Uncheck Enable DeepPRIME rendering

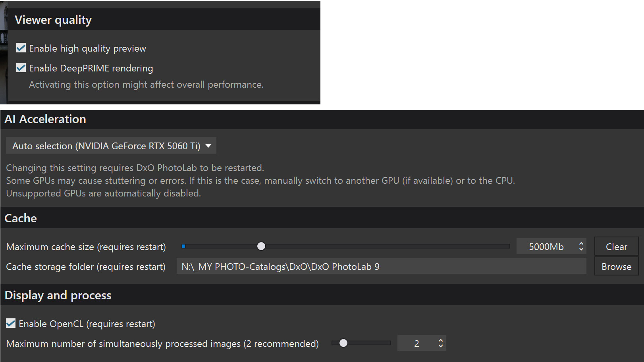click(21, 68)
